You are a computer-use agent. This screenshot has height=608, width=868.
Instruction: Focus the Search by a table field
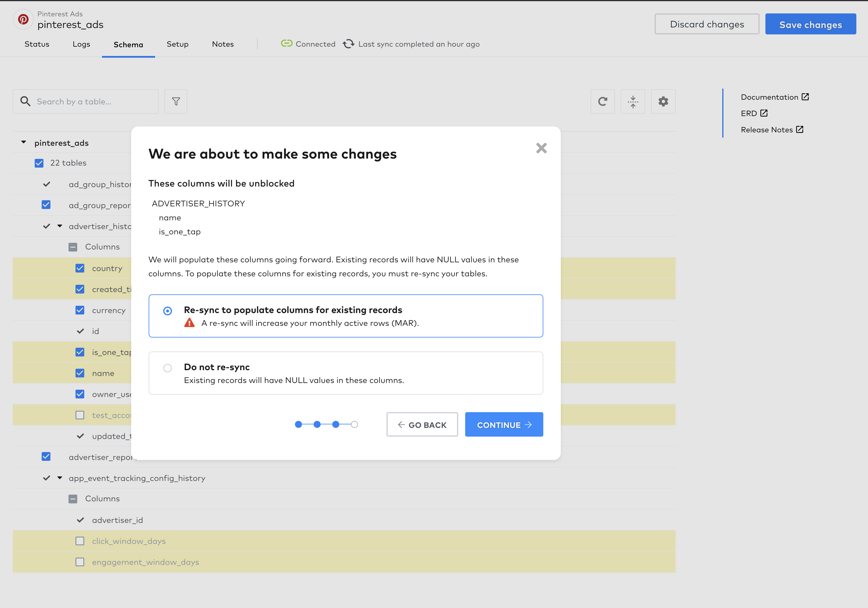pos(85,101)
